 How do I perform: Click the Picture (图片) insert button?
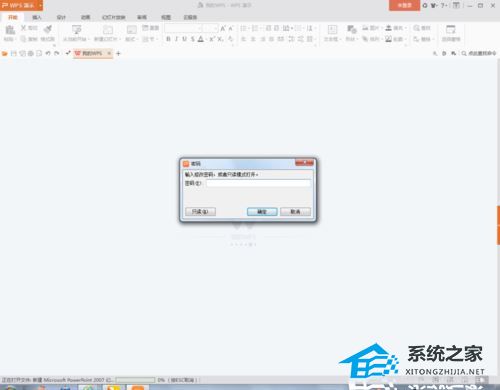click(x=371, y=28)
